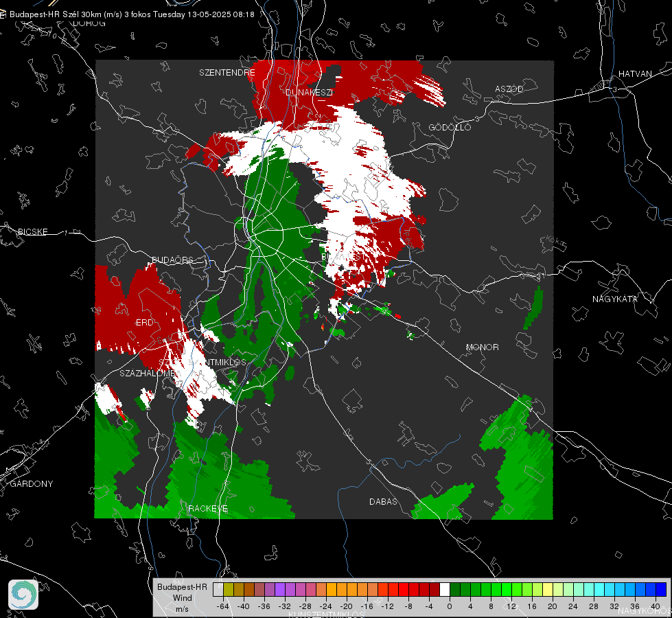The width and height of the screenshot is (672, 618).
Task: Click the Kóka village label
Action: point(555,240)
